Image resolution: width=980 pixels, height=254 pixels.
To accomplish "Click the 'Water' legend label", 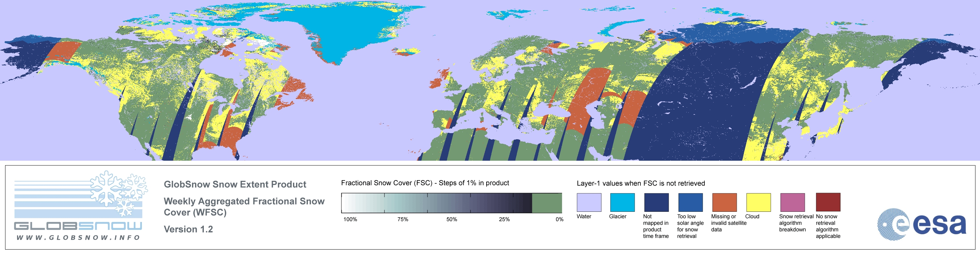I will (584, 216).
